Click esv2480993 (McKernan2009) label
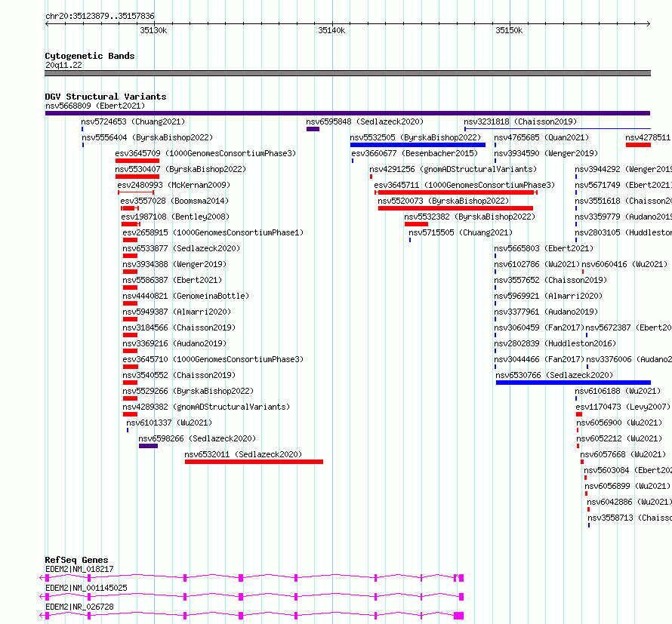This screenshot has width=672, height=624. (174, 185)
